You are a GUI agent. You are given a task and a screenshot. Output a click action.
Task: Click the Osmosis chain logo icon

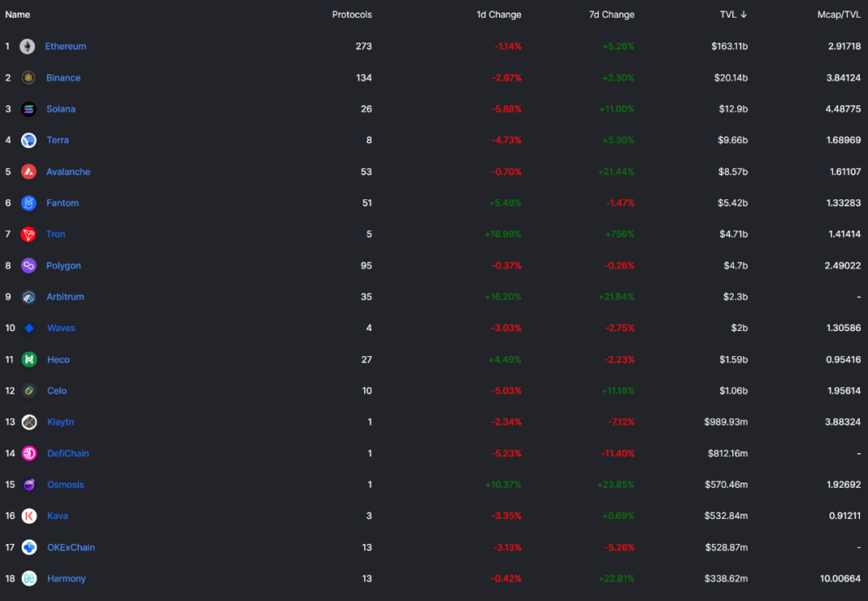click(30, 484)
